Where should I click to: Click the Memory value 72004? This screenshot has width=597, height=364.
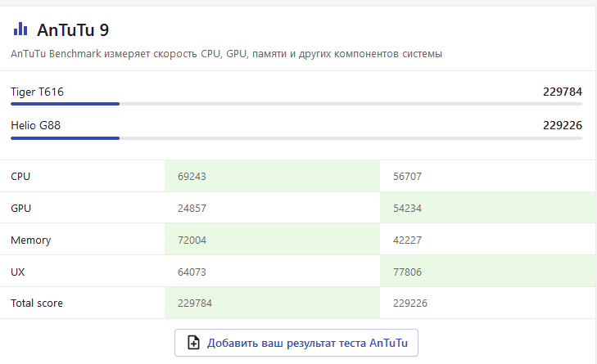click(192, 240)
